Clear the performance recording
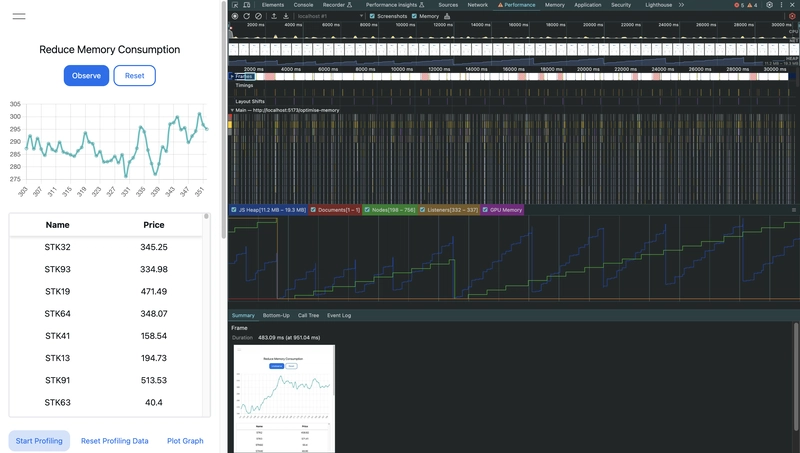 [258, 16]
